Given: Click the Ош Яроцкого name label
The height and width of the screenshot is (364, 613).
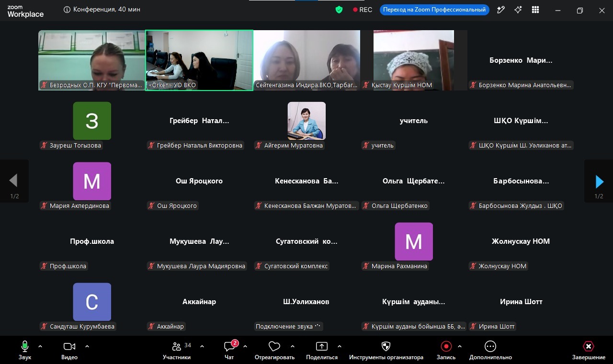Looking at the screenshot, I should click(x=172, y=206).
